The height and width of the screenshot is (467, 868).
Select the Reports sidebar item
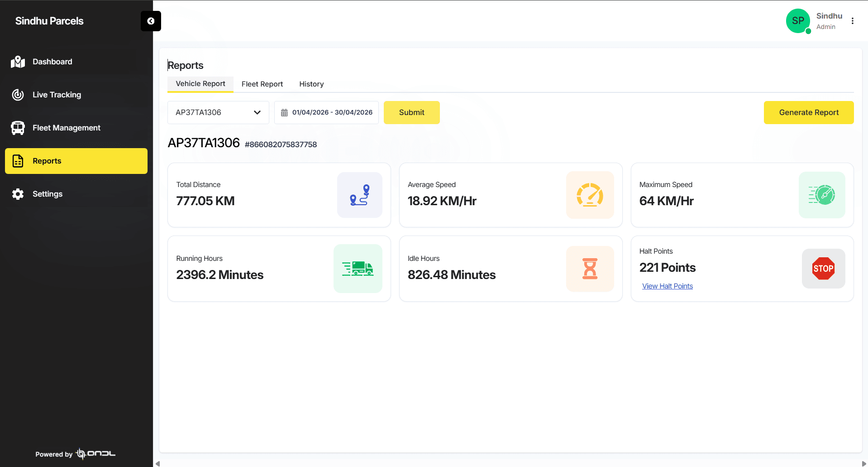coord(76,161)
